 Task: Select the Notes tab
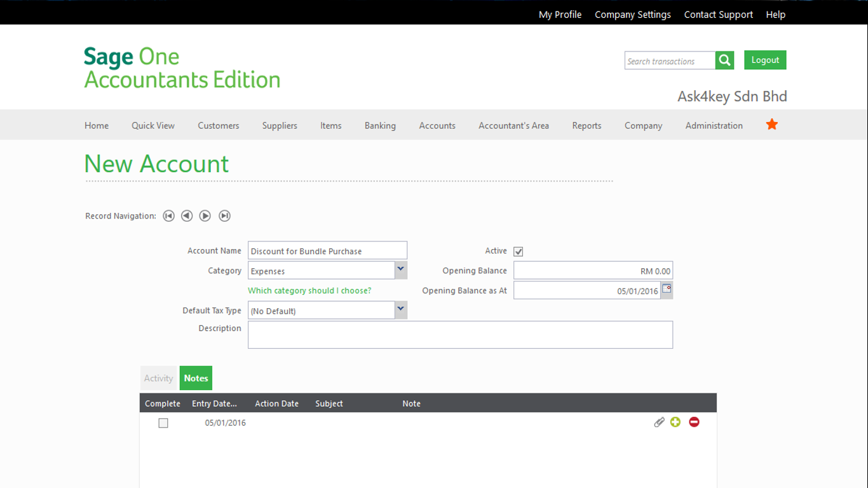pos(196,378)
